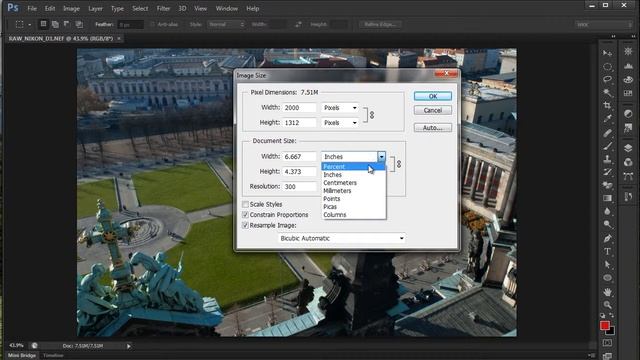Image resolution: width=640 pixels, height=360 pixels.
Task: Choose Centimeters from units list
Action: coord(353,182)
